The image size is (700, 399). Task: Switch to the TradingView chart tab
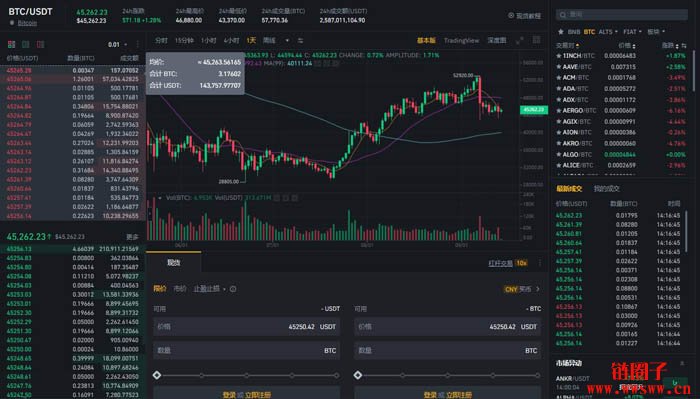click(x=461, y=41)
